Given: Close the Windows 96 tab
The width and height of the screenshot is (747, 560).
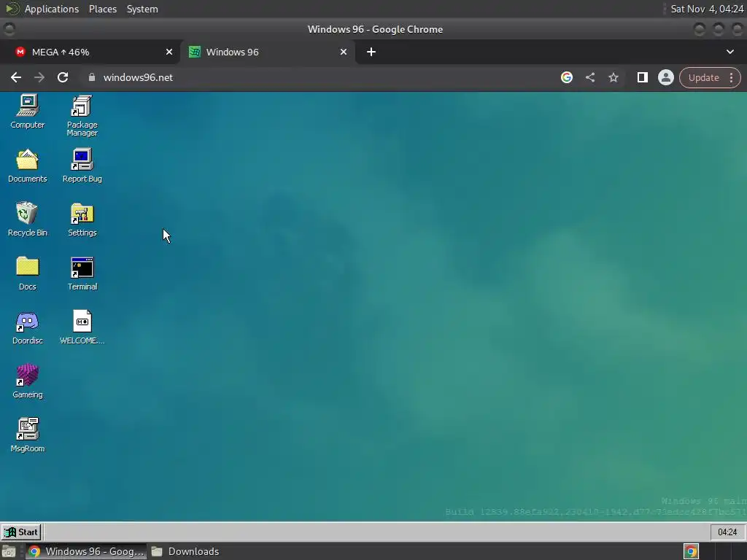Looking at the screenshot, I should [344, 52].
